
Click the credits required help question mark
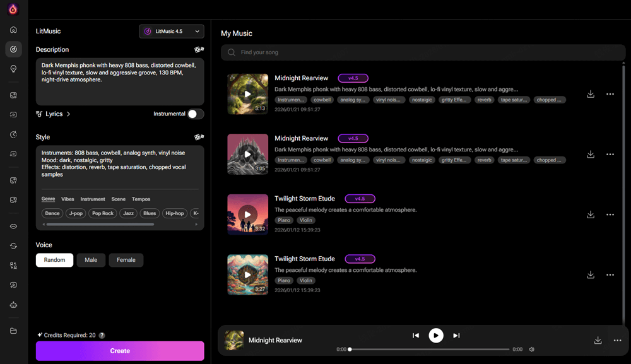(102, 336)
